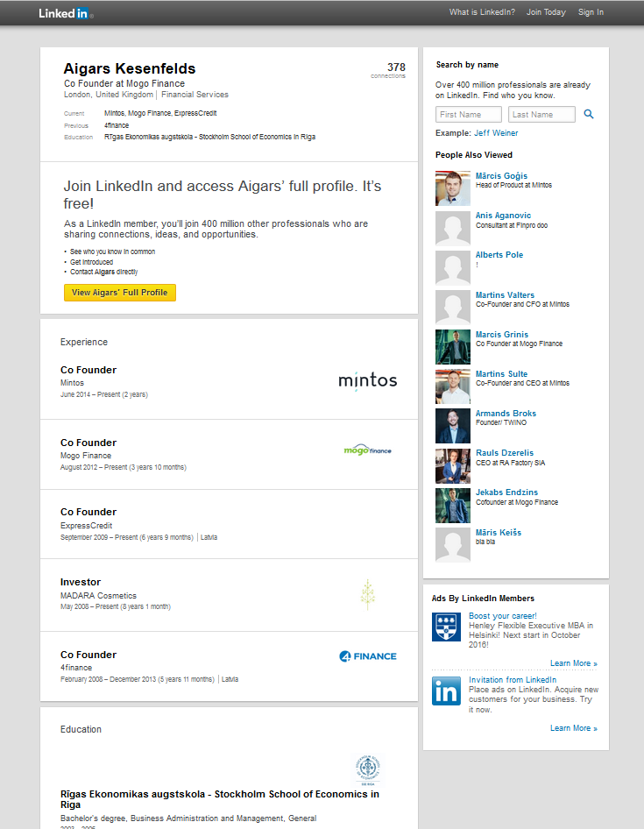Open Jekabs Endzins profile photo
The width and height of the screenshot is (644, 829).
click(x=453, y=506)
